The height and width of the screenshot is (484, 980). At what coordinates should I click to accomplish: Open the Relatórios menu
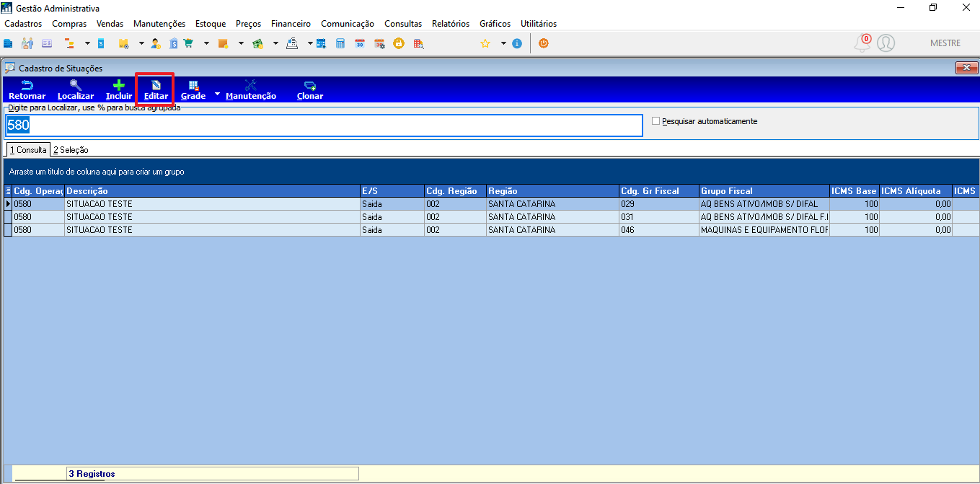(451, 24)
